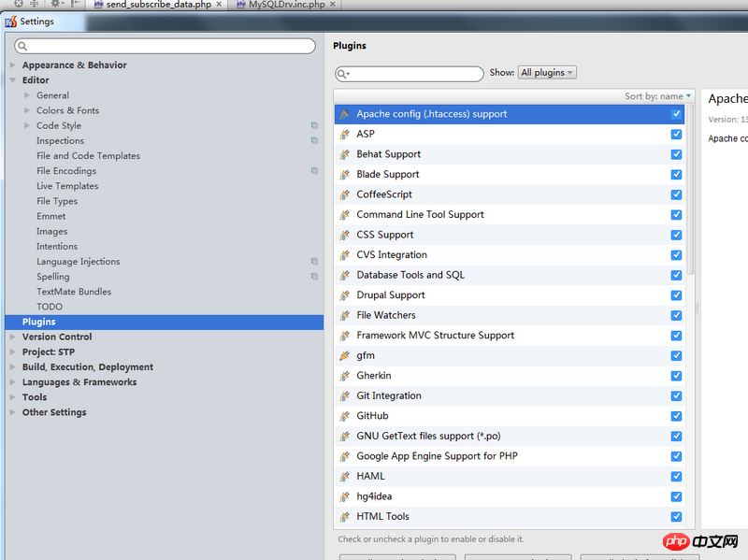Disable the Database Tools and SQL plugin
The height and width of the screenshot is (560, 748).
click(x=676, y=275)
